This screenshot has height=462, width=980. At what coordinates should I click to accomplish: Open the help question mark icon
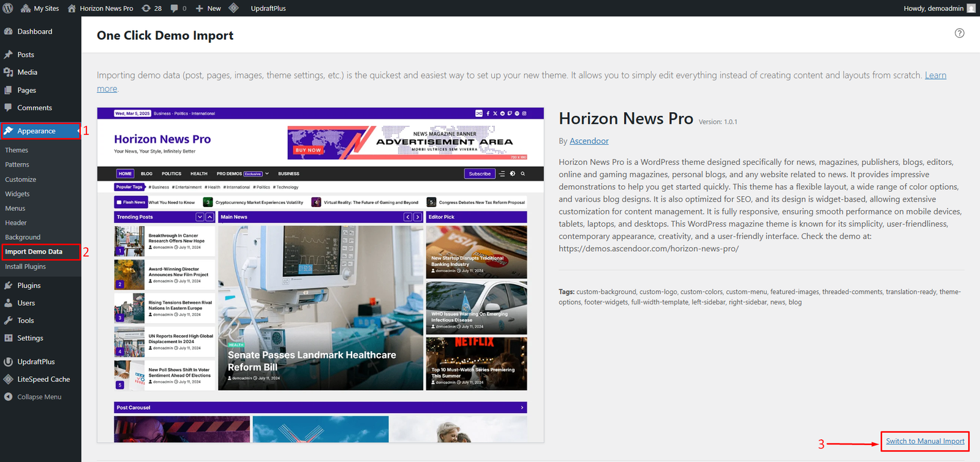[959, 33]
